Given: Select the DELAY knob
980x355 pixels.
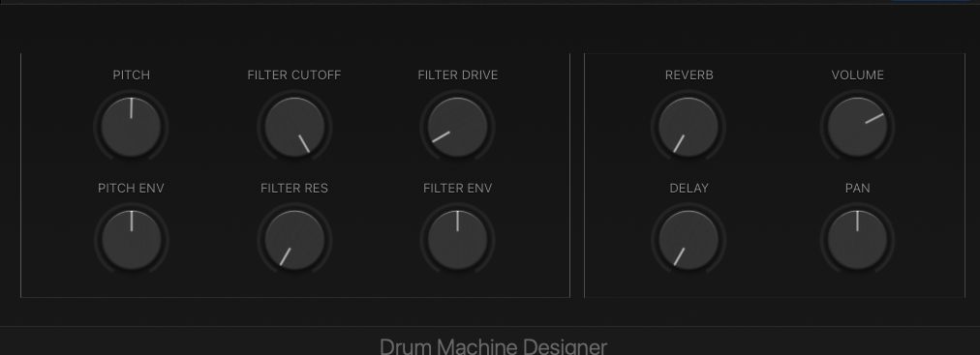Looking at the screenshot, I should [689, 240].
